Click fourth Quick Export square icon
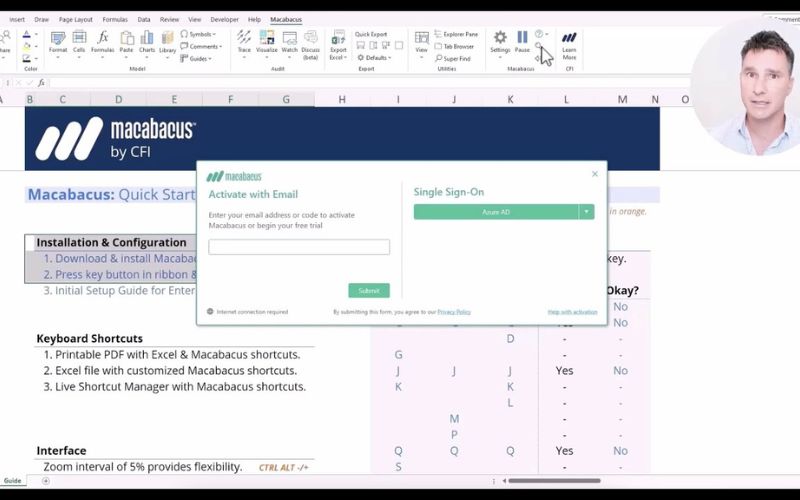Screen dimensions: 800x500 click(399, 45)
